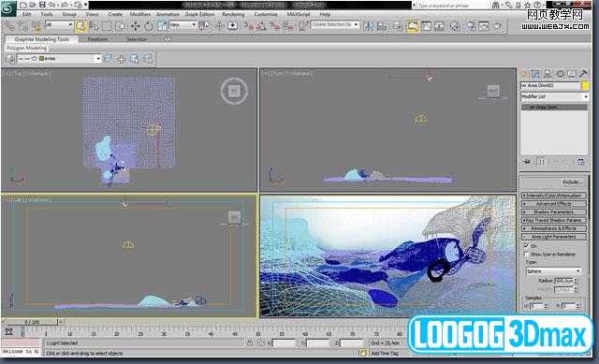Click the Save File floppy disk icon
The height and width of the screenshot is (364, 599).
[42, 5]
